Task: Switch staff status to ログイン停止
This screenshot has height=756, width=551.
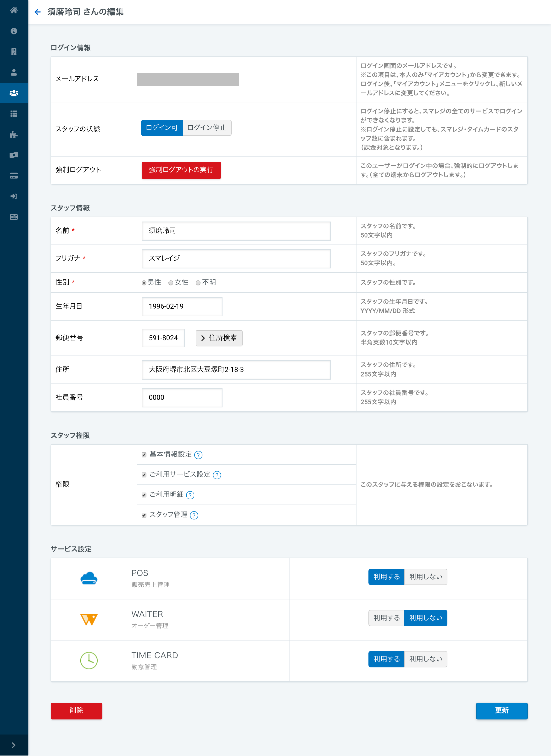Action: tap(207, 128)
